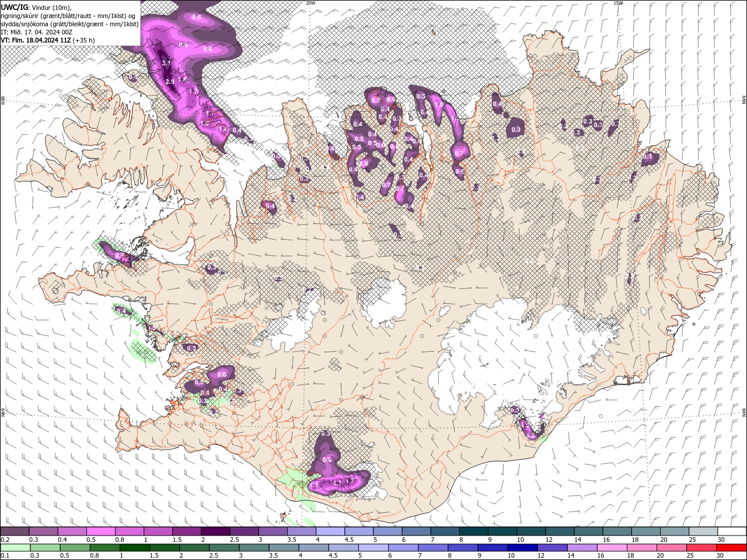Click the "0.1" label in lower legend row
747x560 pixels.
4,556
